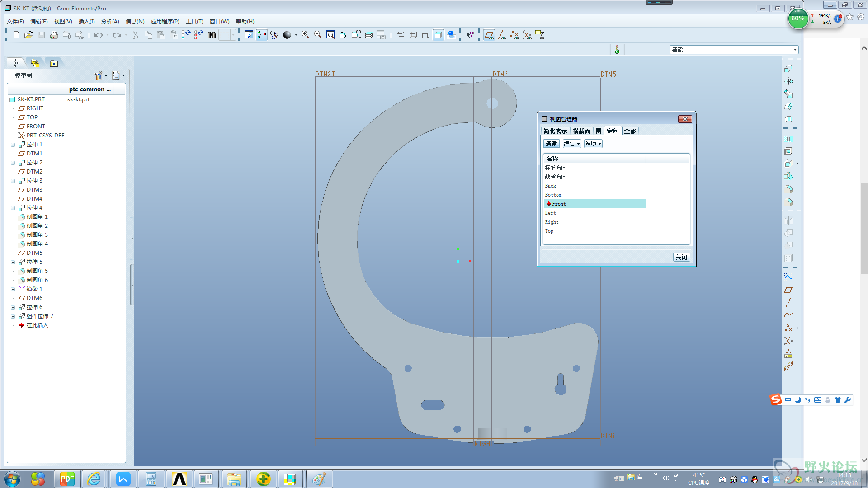The height and width of the screenshot is (488, 868).
Task: Toggle spin center icon
Action: pos(262,35)
